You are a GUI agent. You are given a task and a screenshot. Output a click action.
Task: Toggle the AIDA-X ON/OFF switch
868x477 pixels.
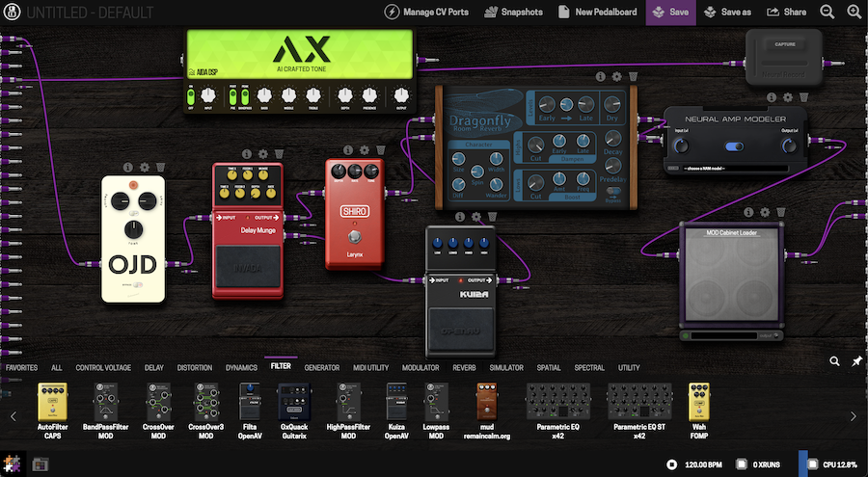tap(191, 96)
